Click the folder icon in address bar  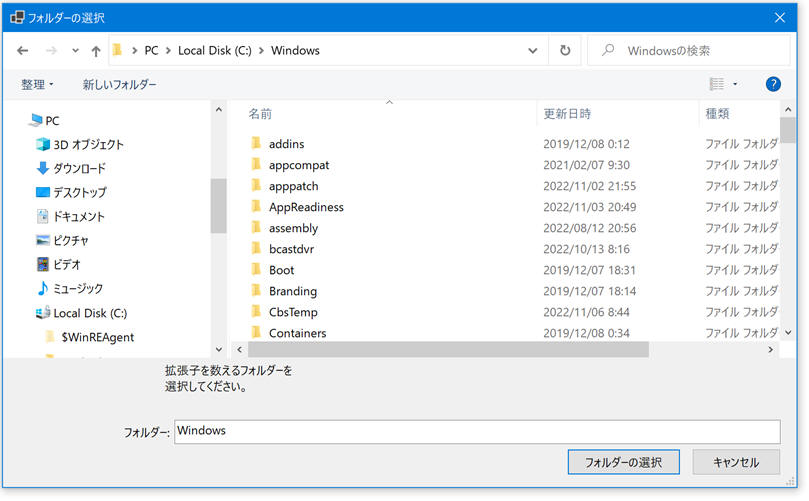pyautogui.click(x=118, y=50)
